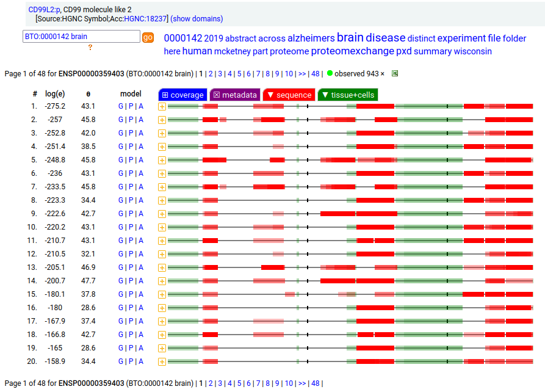Expand row 5 plus icon (log(e) -248.8)

162,161
